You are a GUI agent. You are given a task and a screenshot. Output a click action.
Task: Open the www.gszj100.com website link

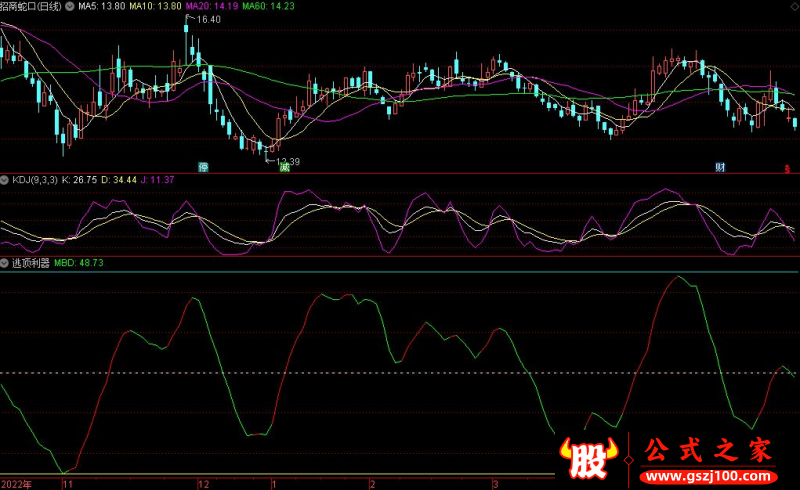point(712,473)
